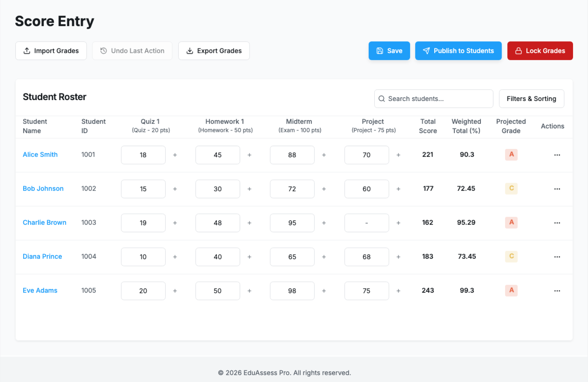This screenshot has height=382, width=588.
Task: Click the Import Grades button
Action: [x=51, y=51]
